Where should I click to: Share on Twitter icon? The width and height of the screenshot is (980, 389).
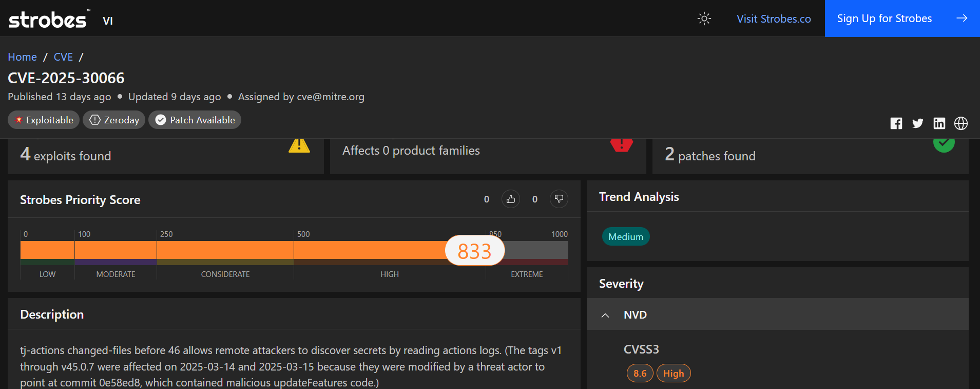918,123
